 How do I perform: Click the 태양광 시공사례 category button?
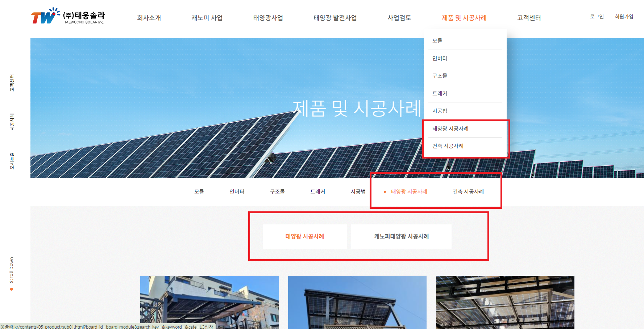coord(305,236)
